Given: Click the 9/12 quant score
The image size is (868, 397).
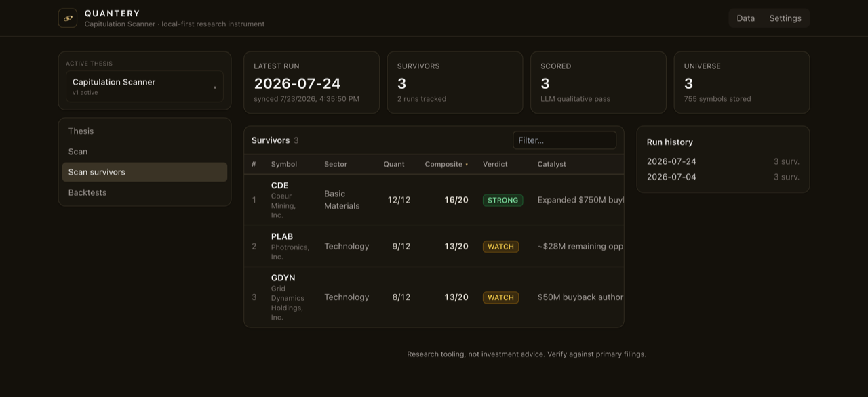Looking at the screenshot, I should coord(401,246).
